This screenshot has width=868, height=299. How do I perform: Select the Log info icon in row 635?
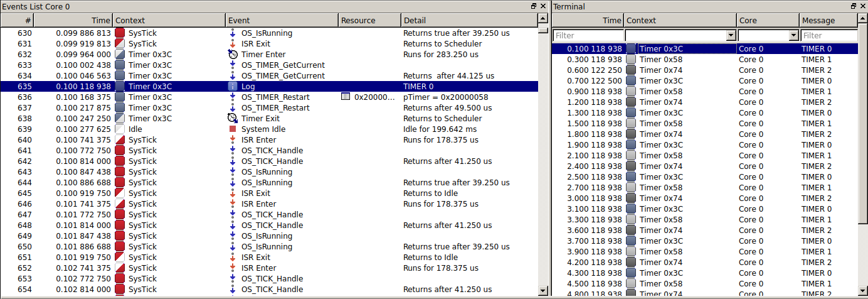(233, 87)
